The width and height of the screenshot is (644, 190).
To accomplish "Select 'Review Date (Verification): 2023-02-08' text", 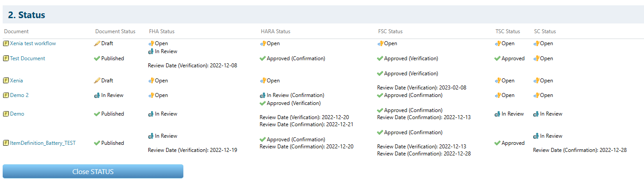I will (x=422, y=88).
